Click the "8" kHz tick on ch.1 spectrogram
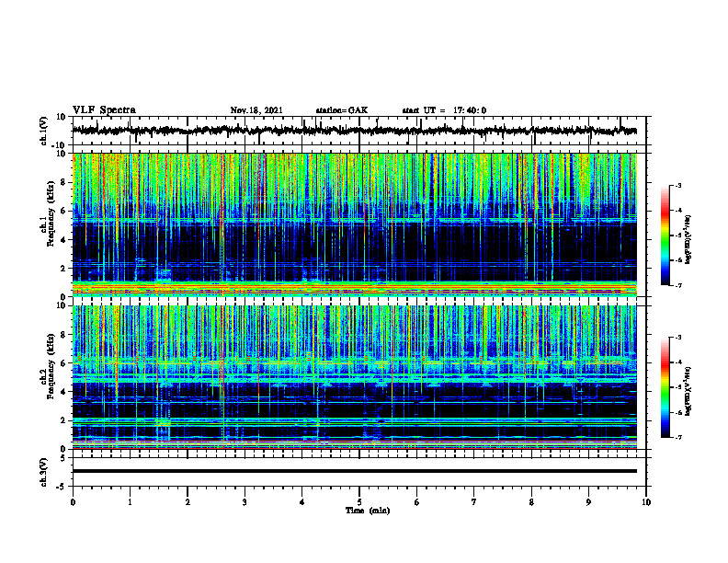 [x=63, y=182]
